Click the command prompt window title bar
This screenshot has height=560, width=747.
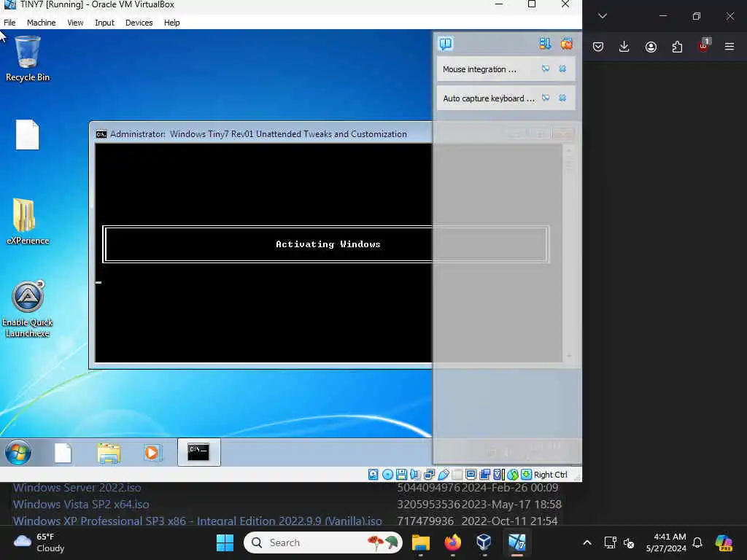(x=260, y=134)
